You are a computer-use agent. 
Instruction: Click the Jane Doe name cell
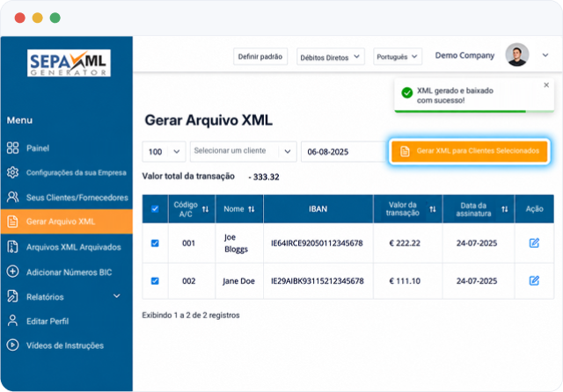(x=238, y=281)
